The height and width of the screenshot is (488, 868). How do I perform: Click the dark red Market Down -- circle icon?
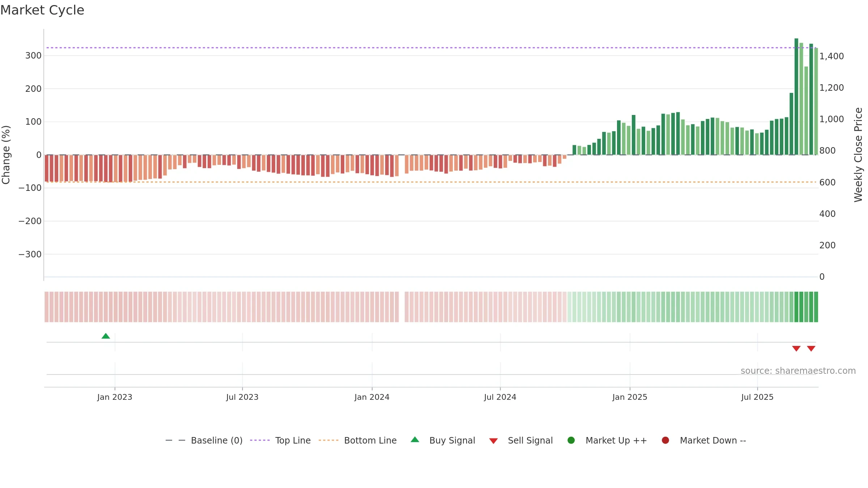(x=665, y=440)
